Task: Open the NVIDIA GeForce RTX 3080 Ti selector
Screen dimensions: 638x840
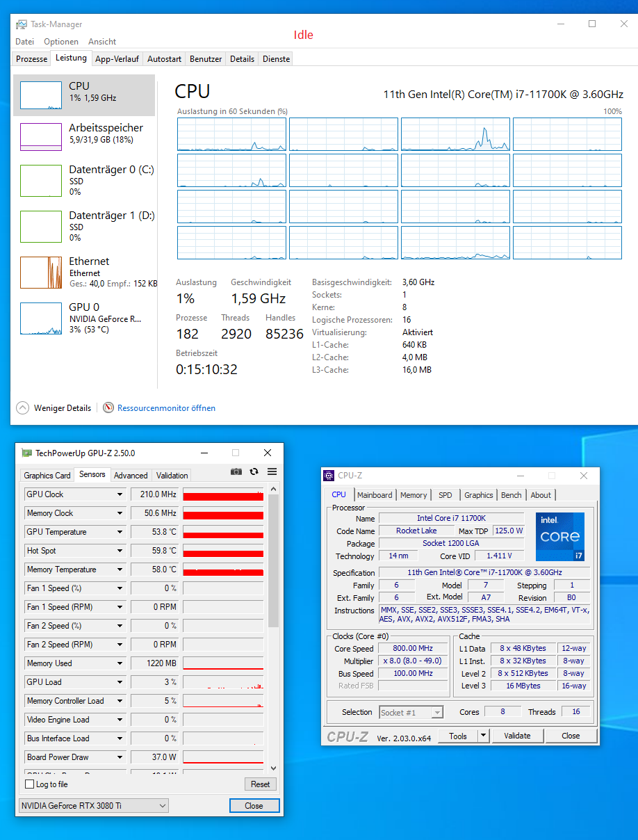Action: coord(93,806)
